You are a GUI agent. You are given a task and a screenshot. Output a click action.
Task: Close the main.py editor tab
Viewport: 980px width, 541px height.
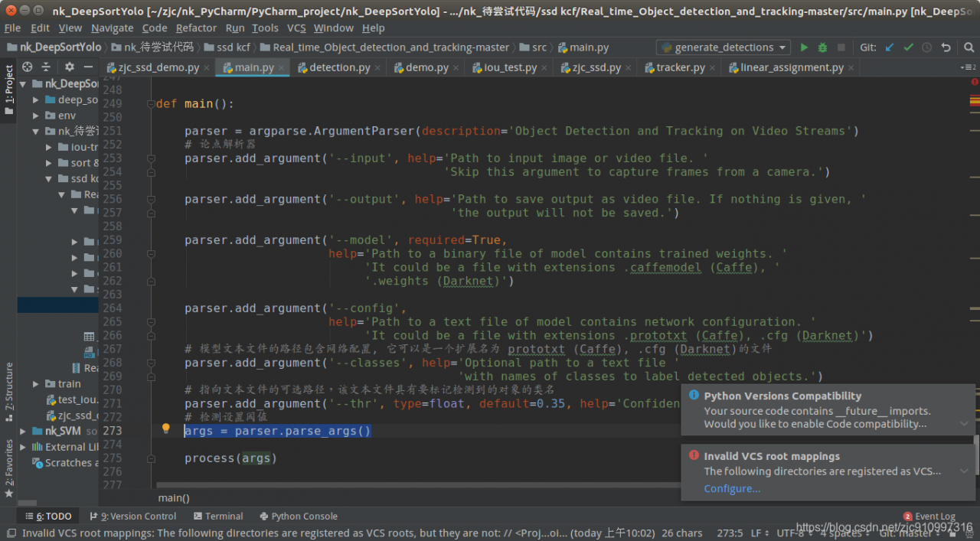tap(282, 67)
